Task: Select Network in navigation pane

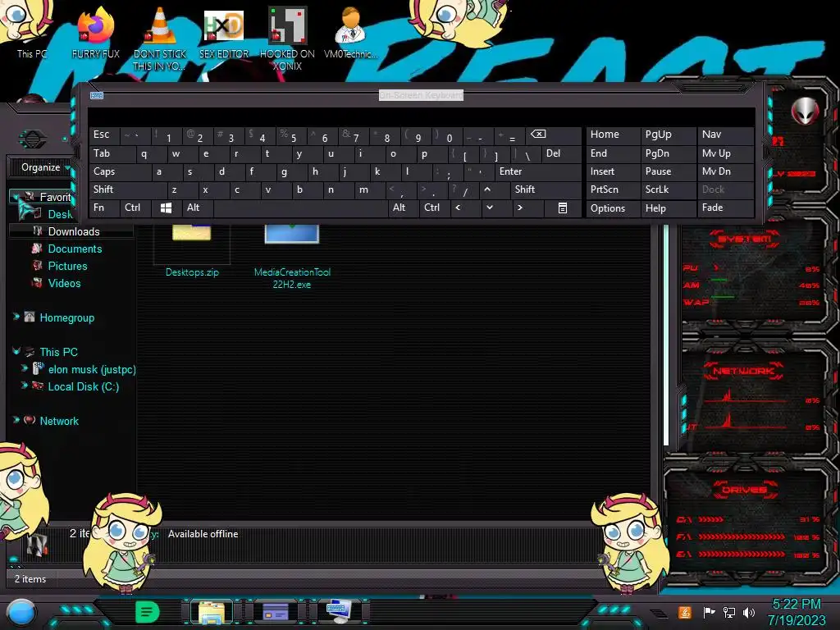Action: click(59, 421)
